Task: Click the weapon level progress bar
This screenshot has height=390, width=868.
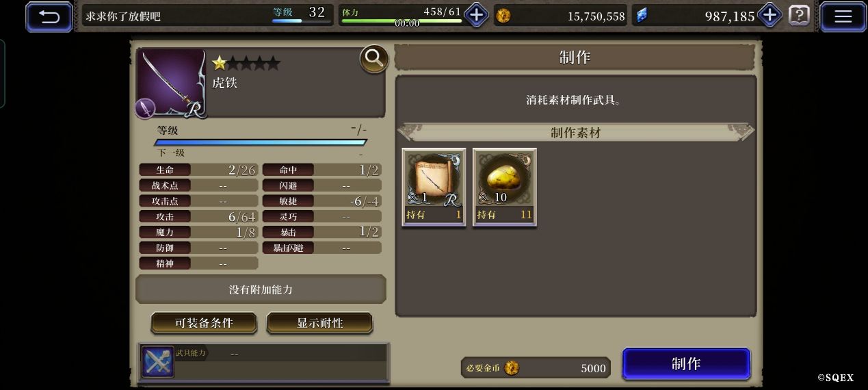Action: (x=261, y=142)
